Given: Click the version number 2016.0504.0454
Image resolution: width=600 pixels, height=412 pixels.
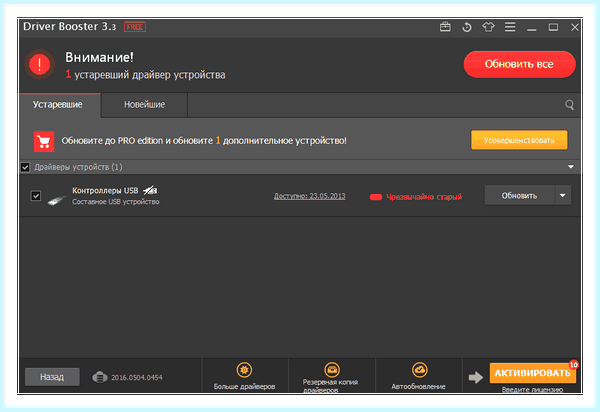Looking at the screenshot, I should click(x=137, y=378).
